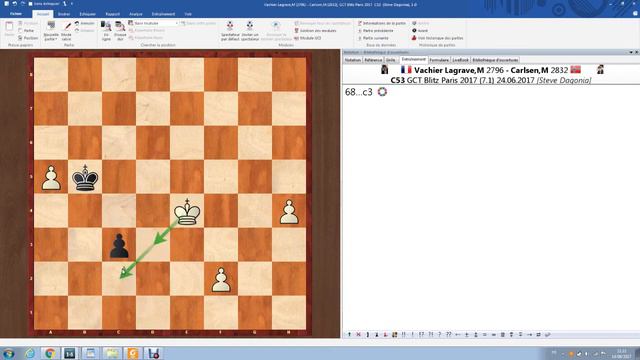Expand the notation panel menu arrow

[631, 52]
